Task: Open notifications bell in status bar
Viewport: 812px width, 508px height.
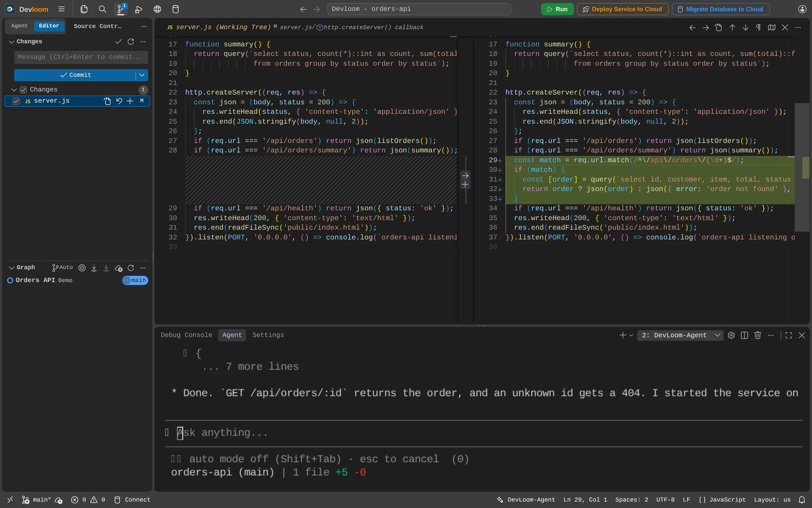Action: click(x=802, y=500)
